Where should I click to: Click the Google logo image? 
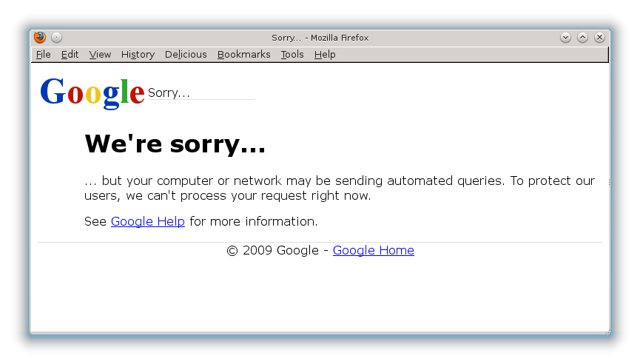(92, 93)
